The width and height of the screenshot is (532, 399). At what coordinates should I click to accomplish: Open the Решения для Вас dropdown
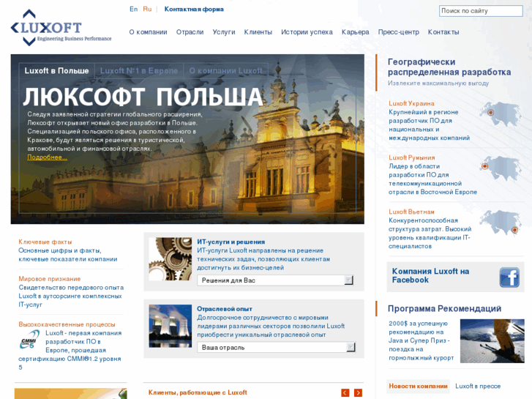(x=275, y=280)
